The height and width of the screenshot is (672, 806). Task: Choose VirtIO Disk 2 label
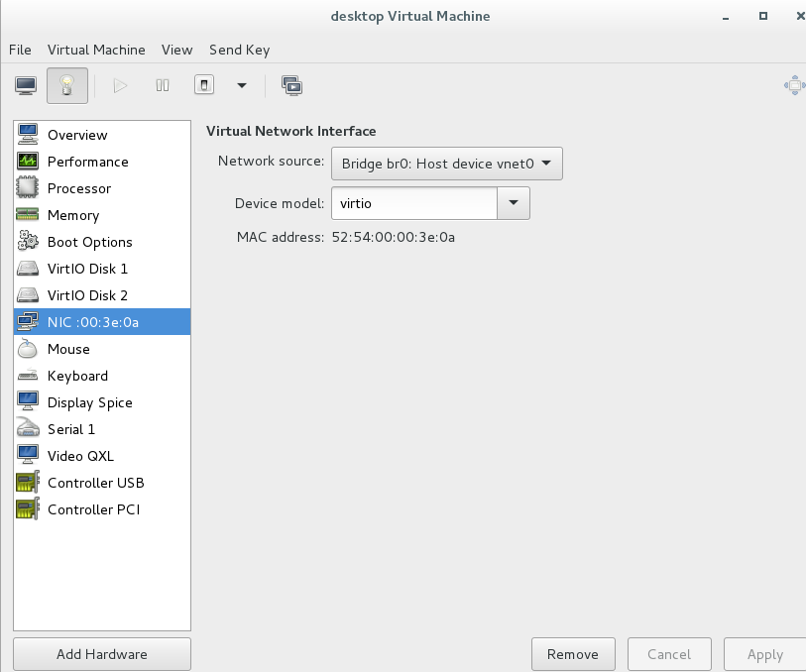pyautogui.click(x=87, y=295)
